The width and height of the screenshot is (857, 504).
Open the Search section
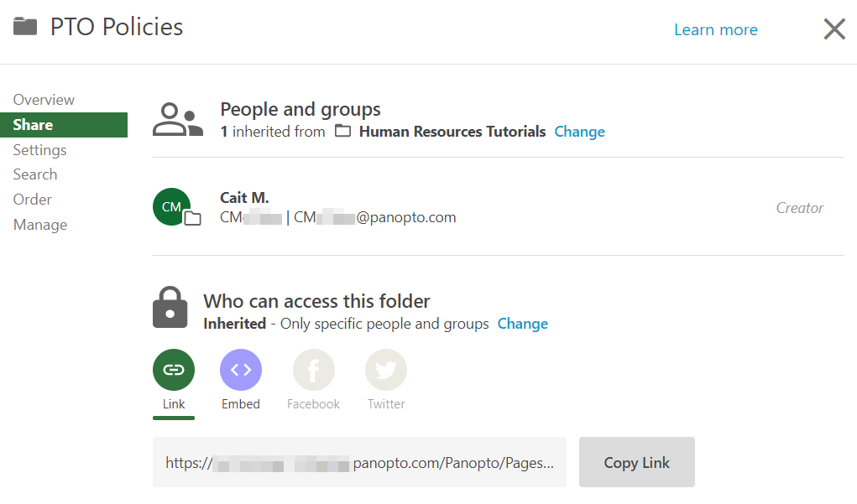[35, 174]
